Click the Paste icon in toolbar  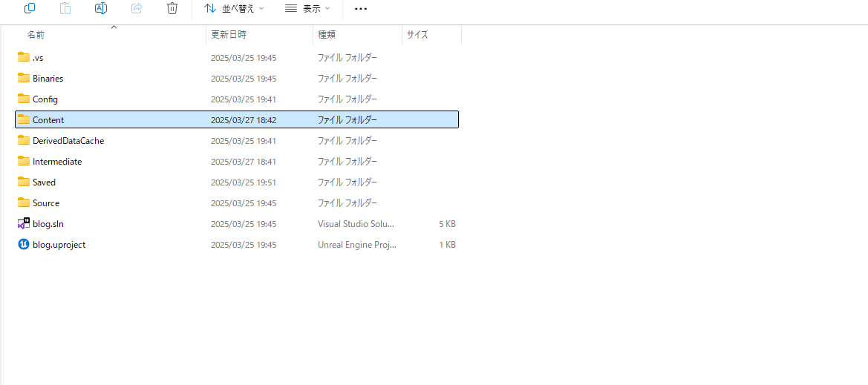tap(65, 8)
